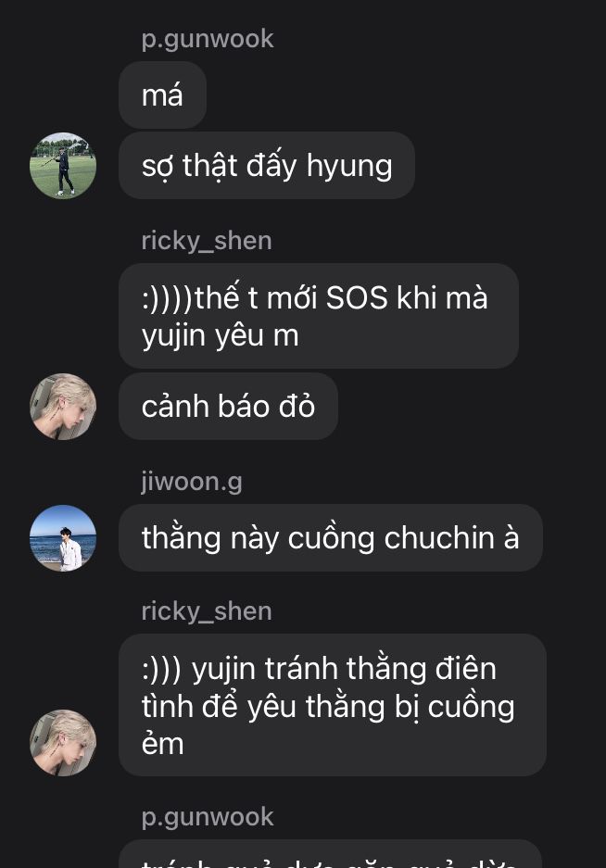
Task: Open the p.gunwook username above "má"
Action: pos(208,39)
